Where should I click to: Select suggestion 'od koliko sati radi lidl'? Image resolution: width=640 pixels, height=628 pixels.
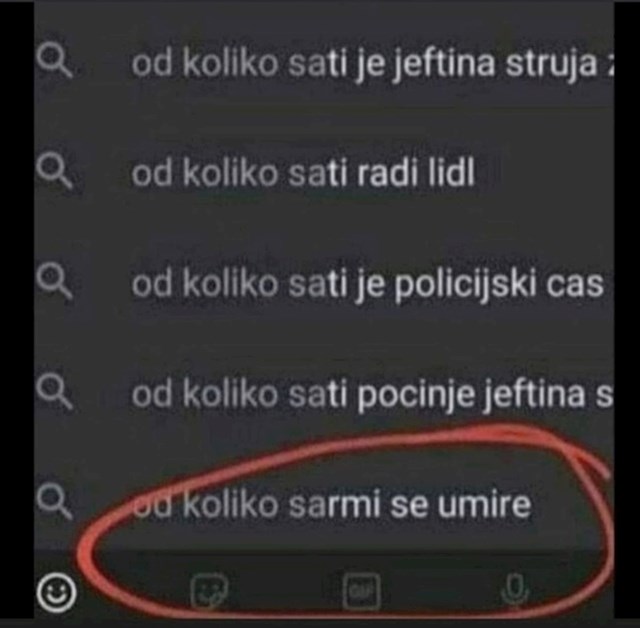(x=303, y=172)
